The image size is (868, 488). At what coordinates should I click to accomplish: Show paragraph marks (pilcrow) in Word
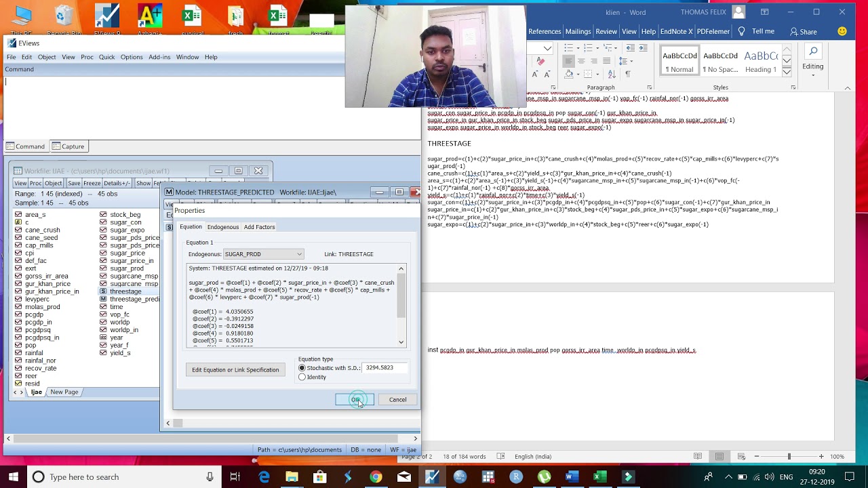628,74
